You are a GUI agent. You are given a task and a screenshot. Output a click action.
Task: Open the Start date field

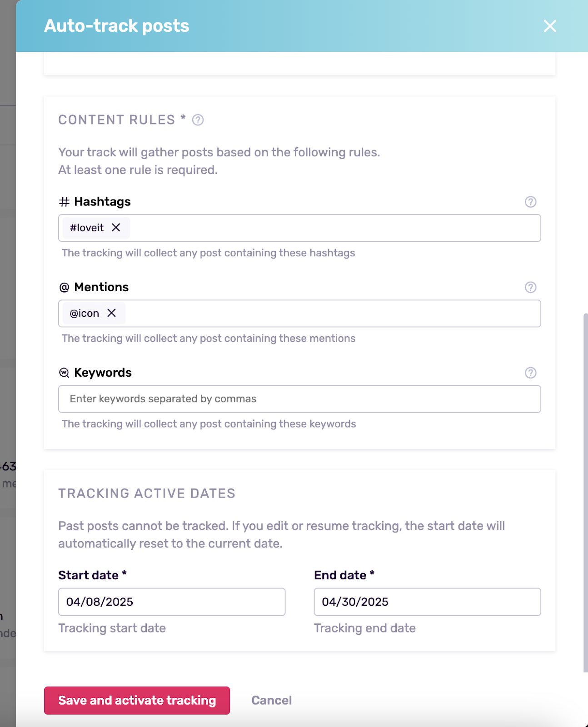(172, 602)
